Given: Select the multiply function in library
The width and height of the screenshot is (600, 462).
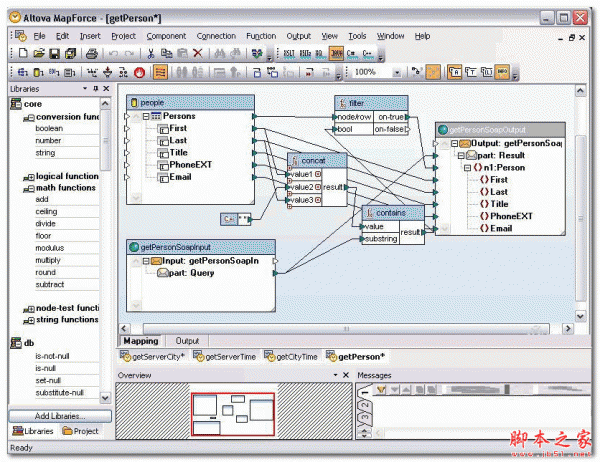Looking at the screenshot, I should (x=48, y=260).
